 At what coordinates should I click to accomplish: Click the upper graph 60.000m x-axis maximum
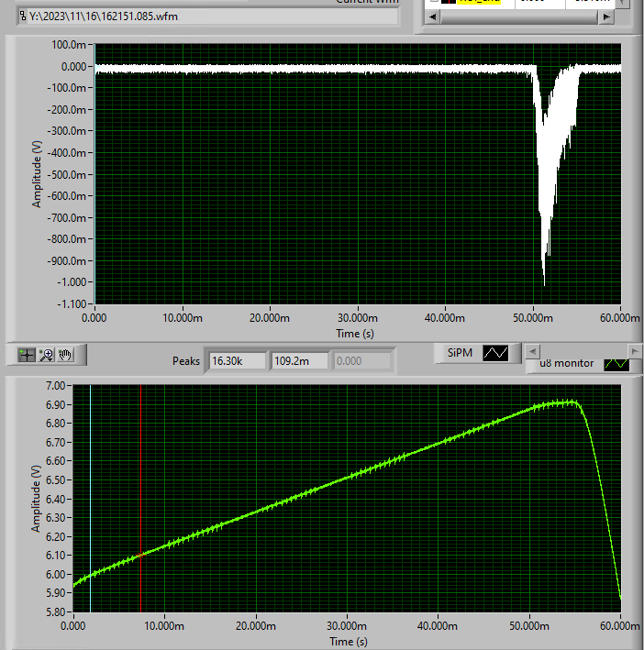(620, 318)
